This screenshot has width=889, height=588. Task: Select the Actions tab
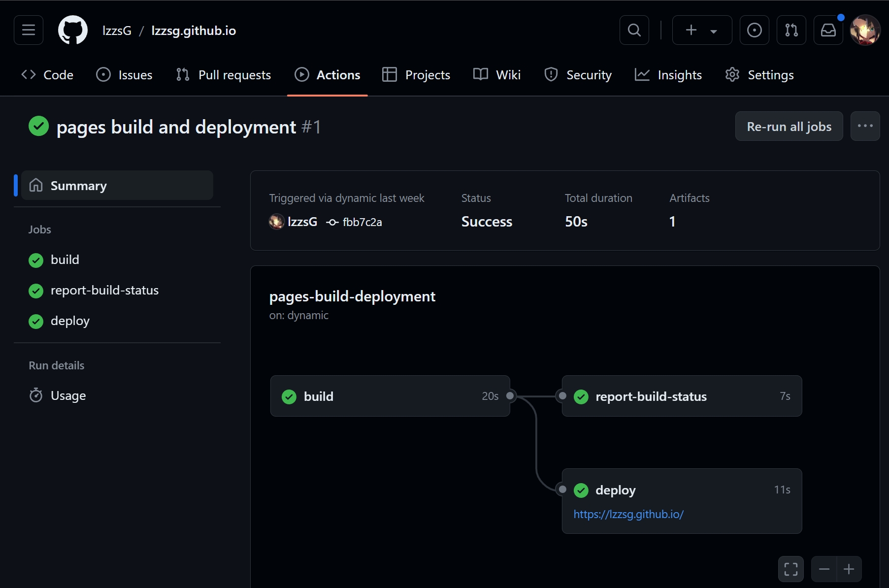[328, 75]
